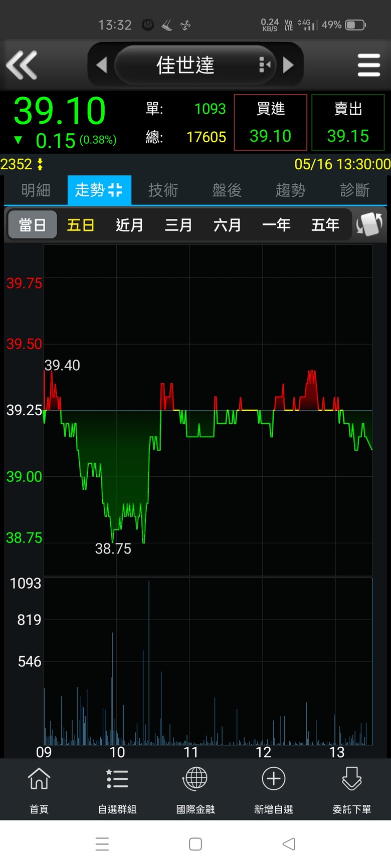Select the 五日 time range
Screen dimensions: 391x868
[81, 225]
